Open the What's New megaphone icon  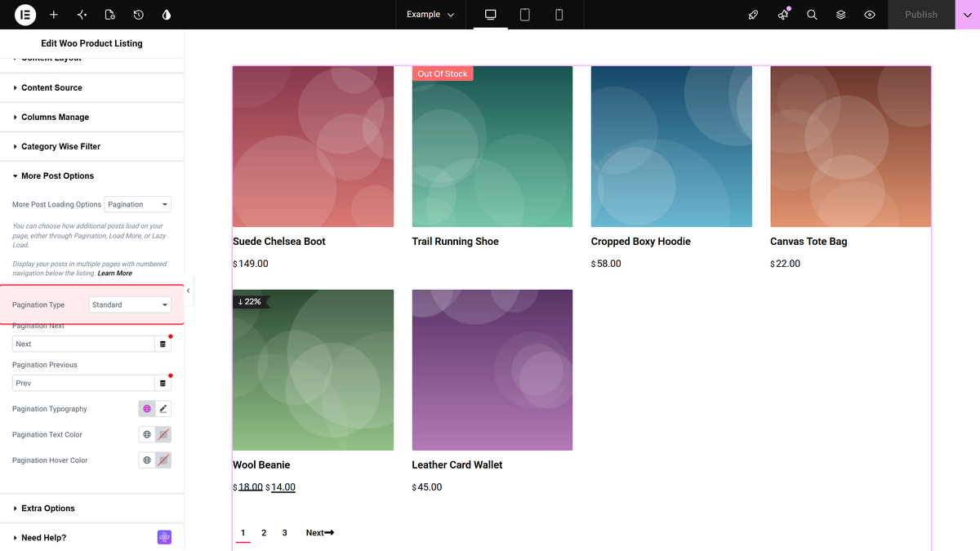(783, 15)
